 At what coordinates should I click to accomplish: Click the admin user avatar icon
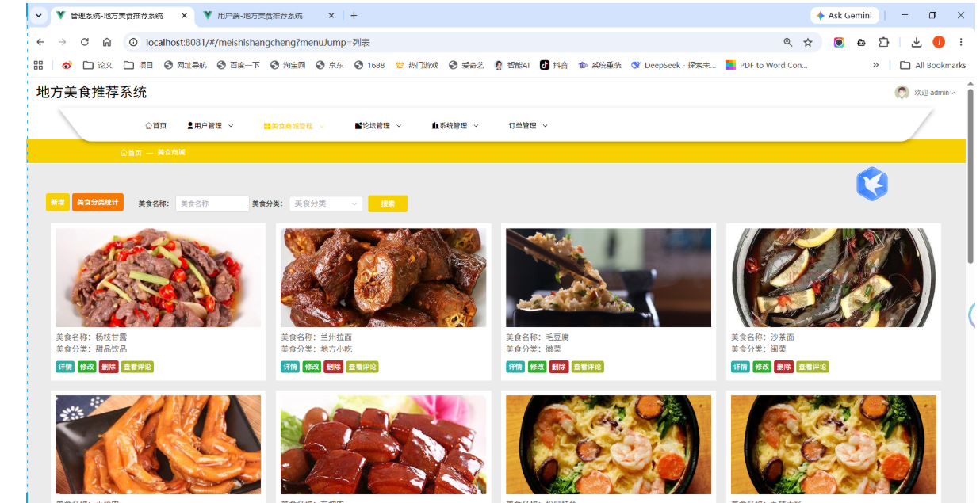(x=902, y=93)
